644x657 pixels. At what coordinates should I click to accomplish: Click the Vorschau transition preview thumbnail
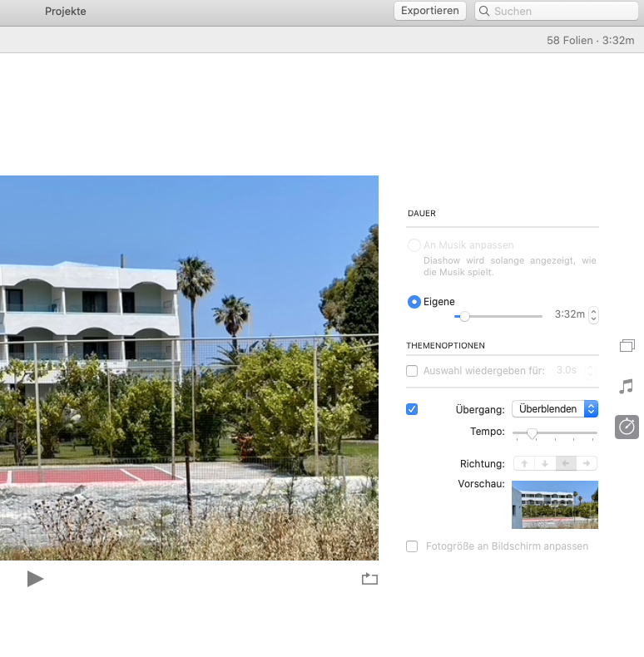(x=554, y=505)
